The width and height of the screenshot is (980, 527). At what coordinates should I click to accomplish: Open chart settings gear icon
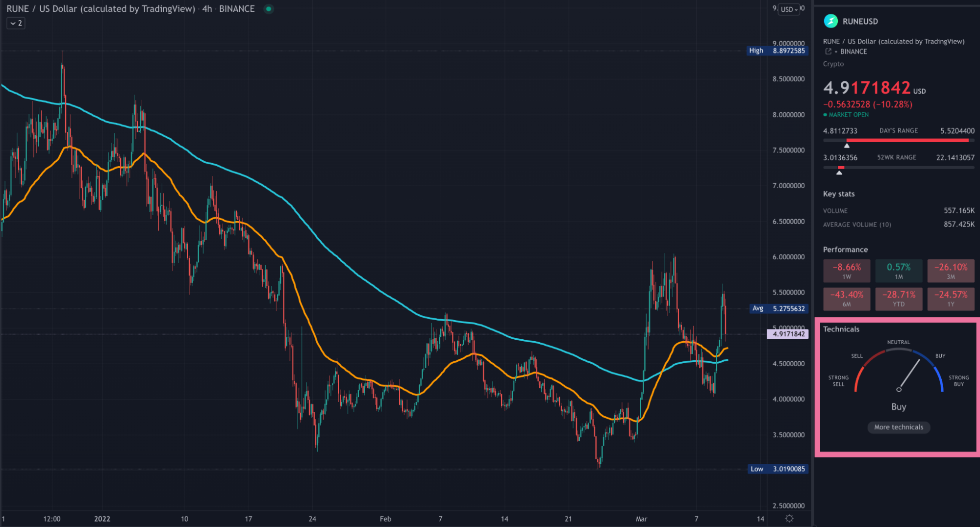tap(789, 518)
